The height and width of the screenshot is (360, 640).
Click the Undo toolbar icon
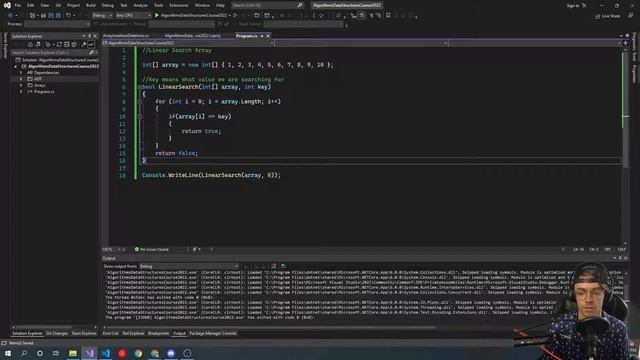pyautogui.click(x=68, y=16)
